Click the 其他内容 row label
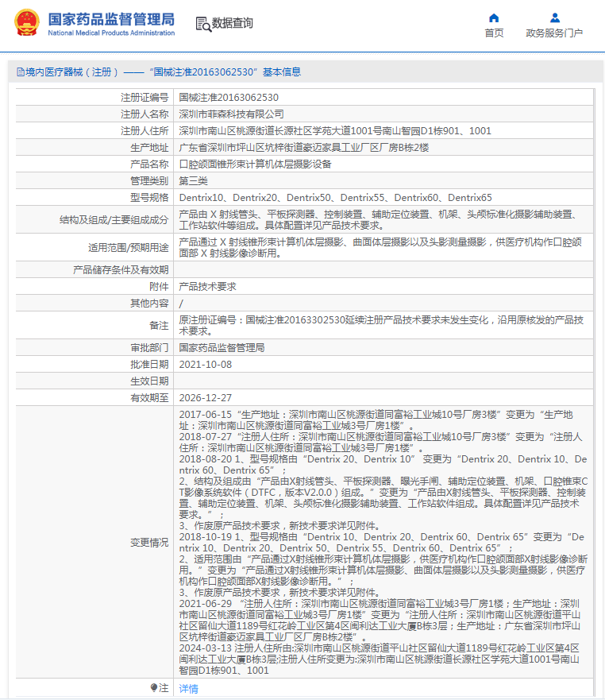This screenshot has width=605, height=700. click(x=149, y=304)
